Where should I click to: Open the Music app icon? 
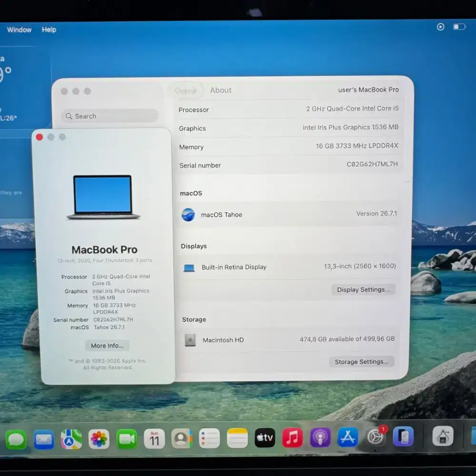click(x=292, y=437)
